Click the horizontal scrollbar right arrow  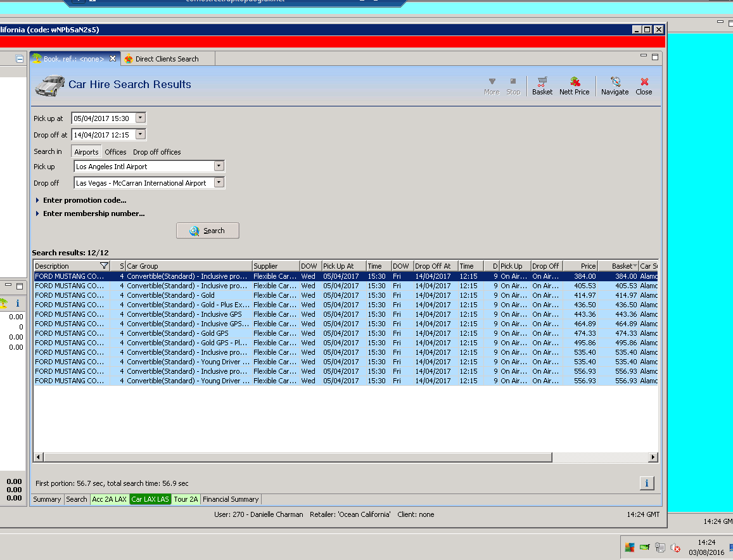[653, 457]
